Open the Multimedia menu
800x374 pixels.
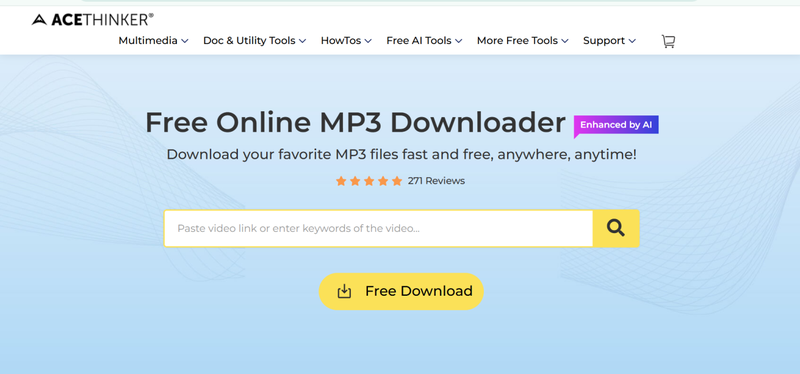click(x=153, y=41)
